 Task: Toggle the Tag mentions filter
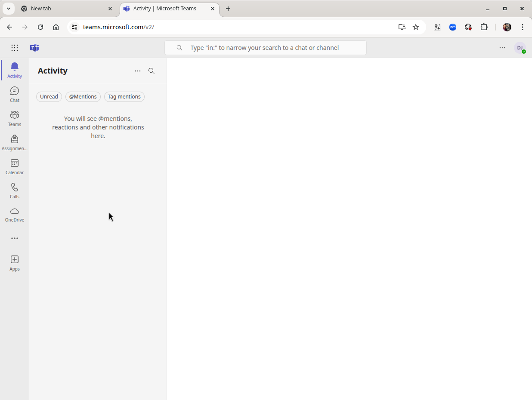click(124, 97)
